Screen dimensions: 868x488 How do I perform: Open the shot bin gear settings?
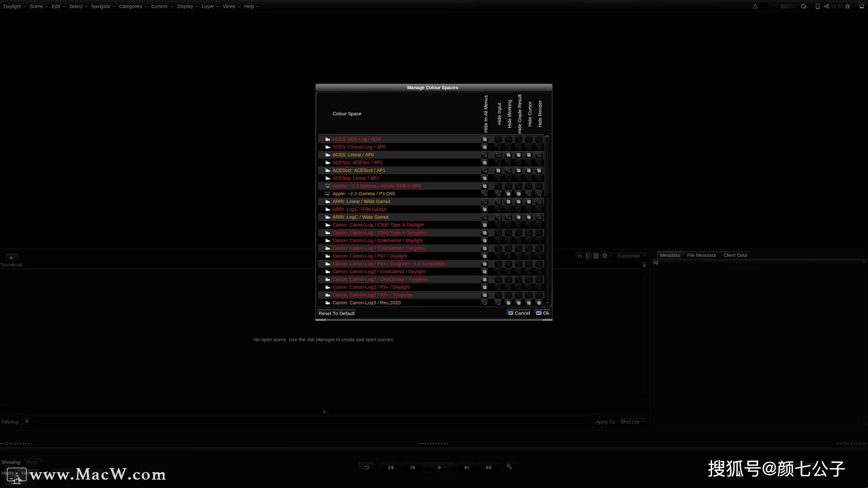tap(604, 256)
